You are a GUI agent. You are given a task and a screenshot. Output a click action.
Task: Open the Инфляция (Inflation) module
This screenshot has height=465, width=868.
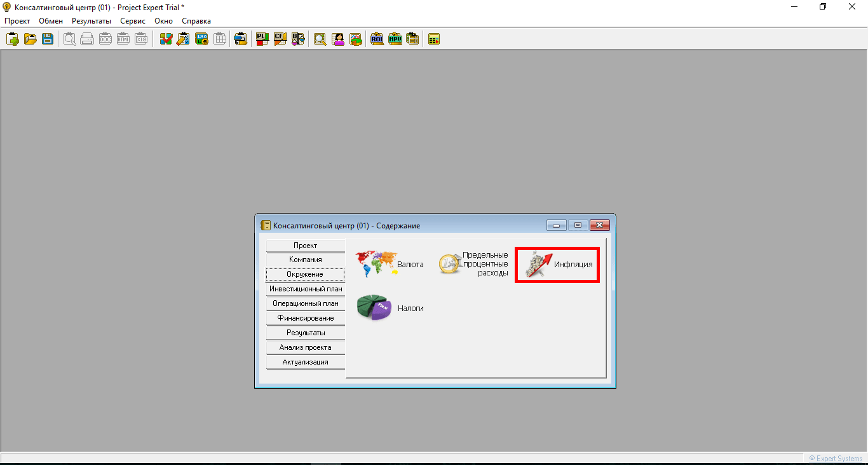pyautogui.click(x=557, y=265)
